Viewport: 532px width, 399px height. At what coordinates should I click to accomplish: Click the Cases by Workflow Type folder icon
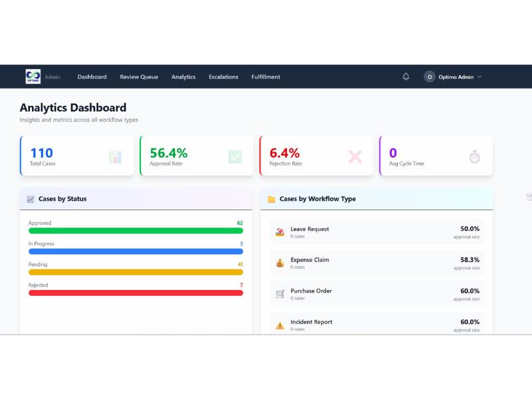click(271, 199)
